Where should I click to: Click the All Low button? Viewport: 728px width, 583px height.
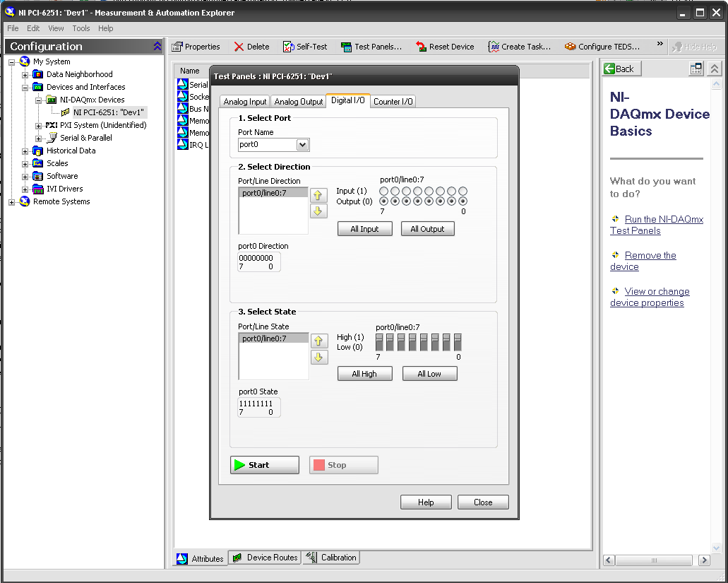click(429, 374)
